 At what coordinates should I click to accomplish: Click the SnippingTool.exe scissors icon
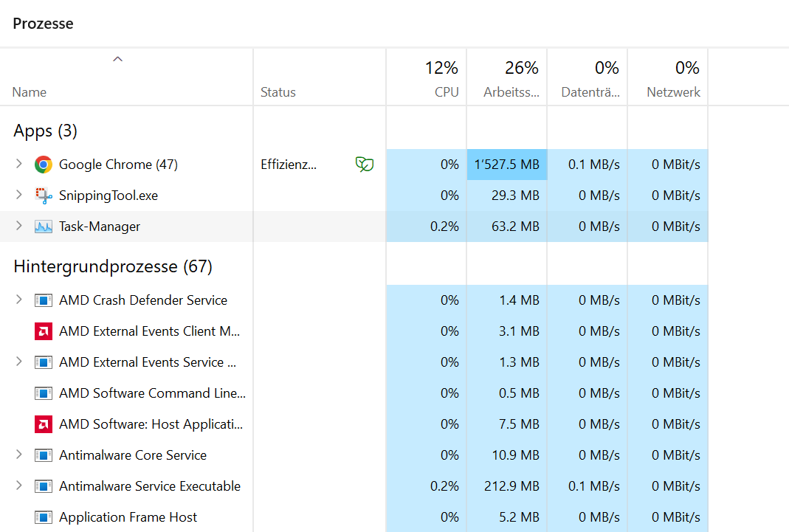tap(44, 196)
